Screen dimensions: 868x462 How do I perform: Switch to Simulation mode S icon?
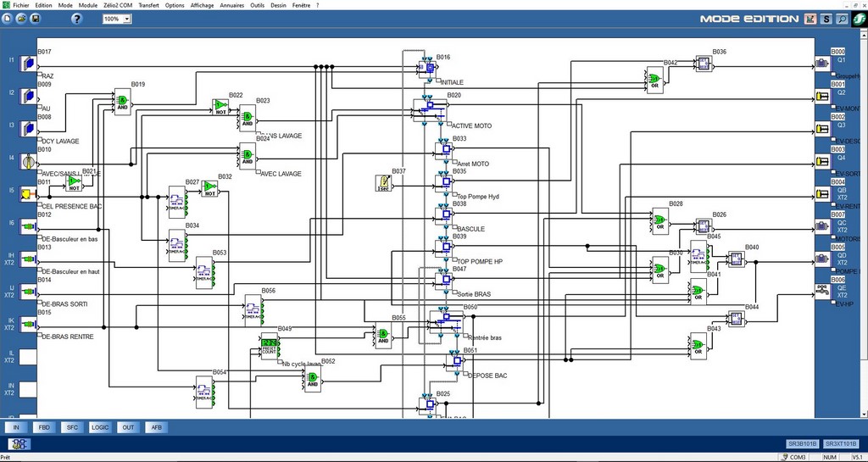(826, 19)
